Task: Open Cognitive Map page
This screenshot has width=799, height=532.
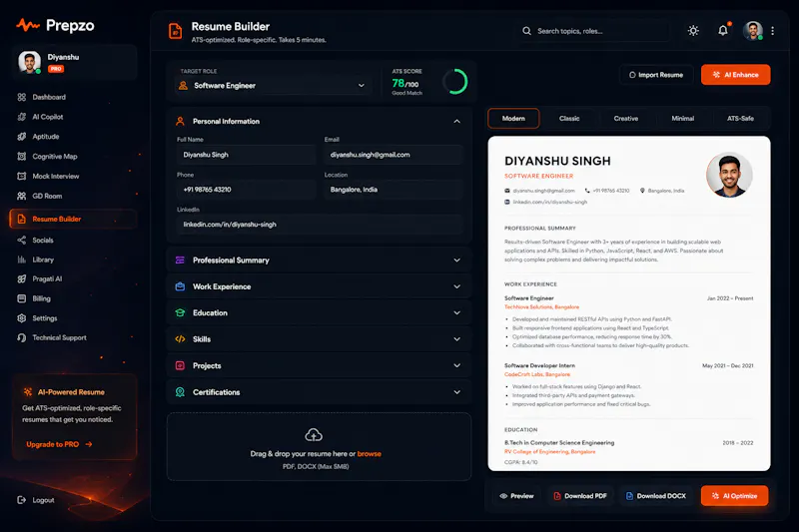Action: (47, 157)
